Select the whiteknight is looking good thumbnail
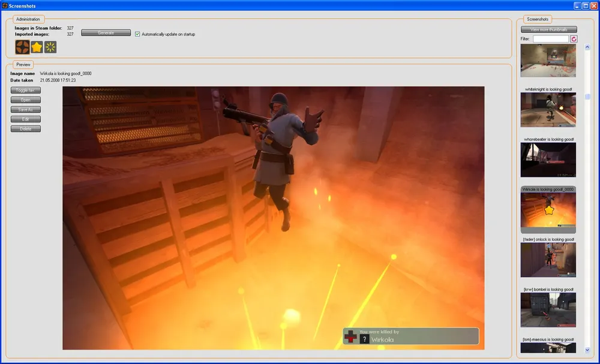This screenshot has height=364, width=600. [548, 110]
